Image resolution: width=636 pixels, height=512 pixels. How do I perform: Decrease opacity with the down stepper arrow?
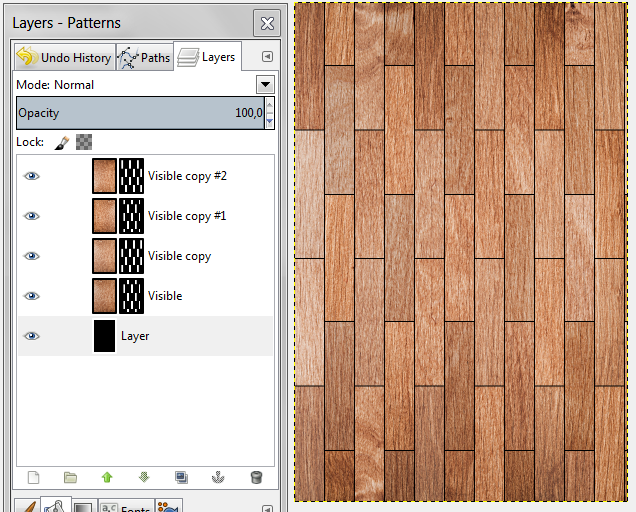coord(270,121)
